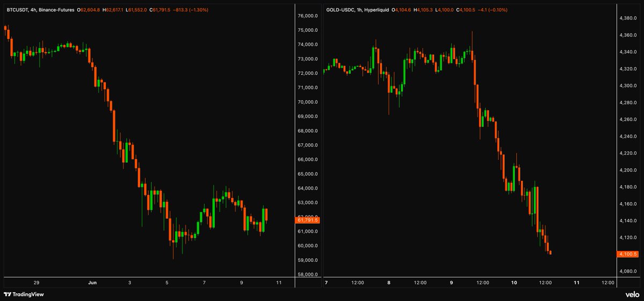Click the 29 date label on BTC chart
The height and width of the screenshot is (301, 644).
(x=36, y=282)
